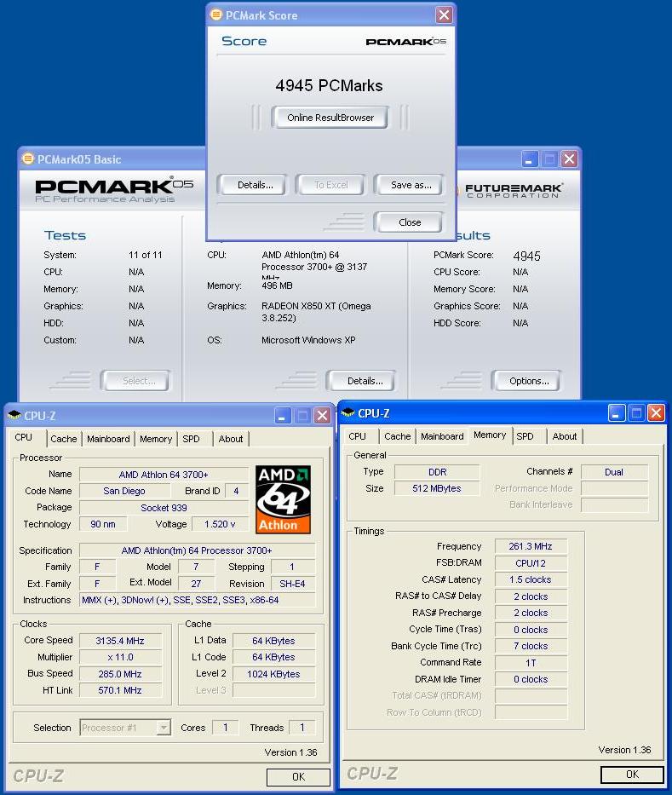
Task: Click the Command Rate value 1T
Action: pyautogui.click(x=531, y=663)
